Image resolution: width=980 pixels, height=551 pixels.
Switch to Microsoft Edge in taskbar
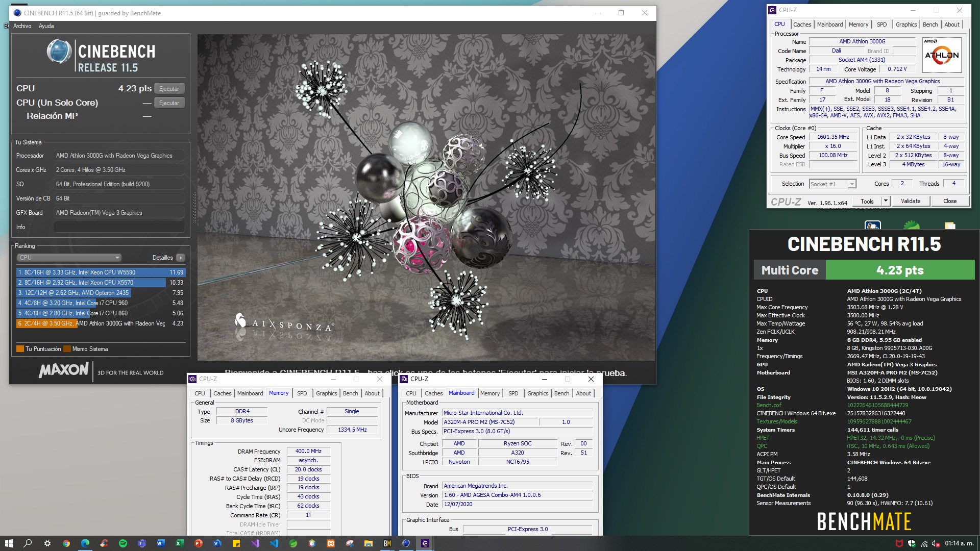point(85,543)
